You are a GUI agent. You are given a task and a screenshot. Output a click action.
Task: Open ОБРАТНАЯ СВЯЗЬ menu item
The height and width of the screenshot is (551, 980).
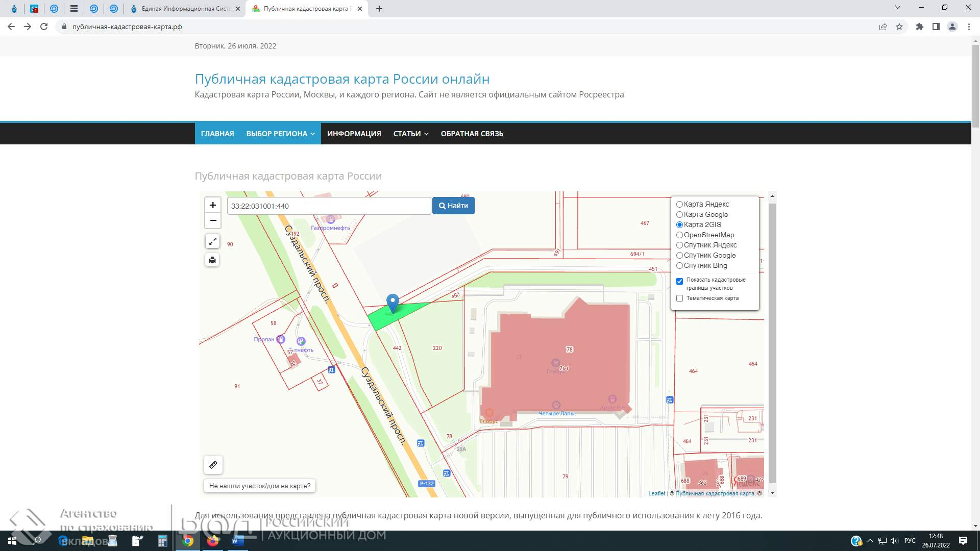pos(472,134)
